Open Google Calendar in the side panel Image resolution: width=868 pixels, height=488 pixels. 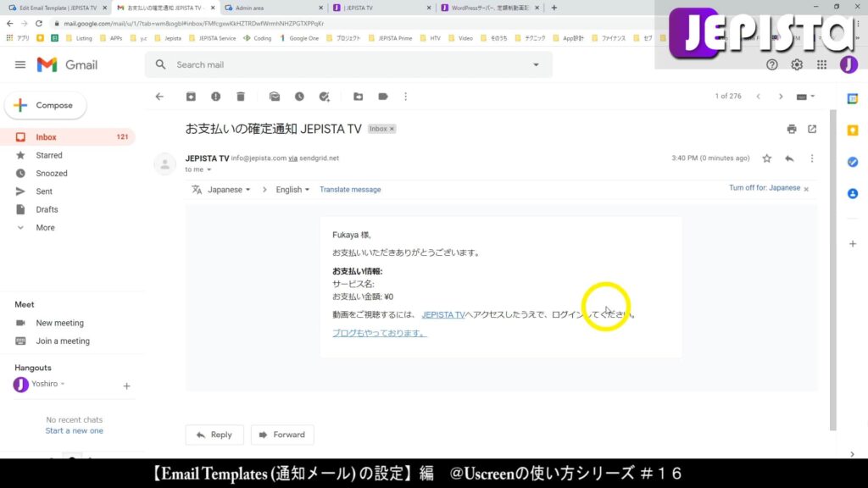853,99
